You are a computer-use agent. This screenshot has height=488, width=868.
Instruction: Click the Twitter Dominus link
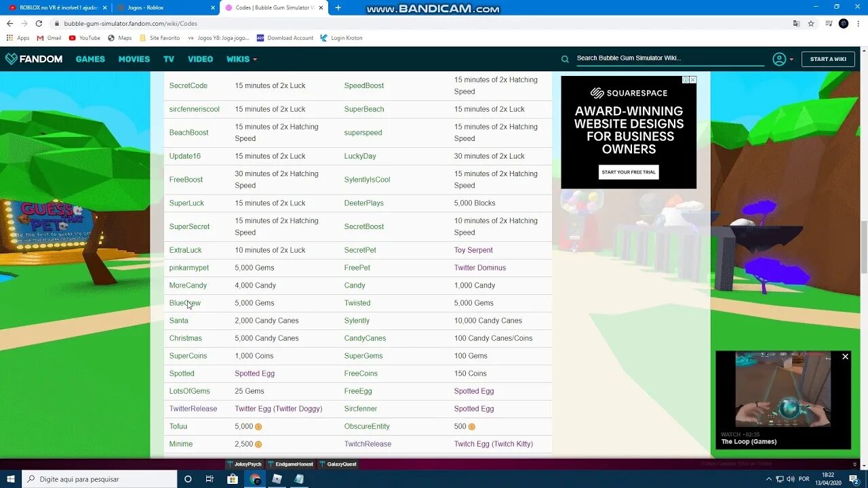tap(480, 268)
